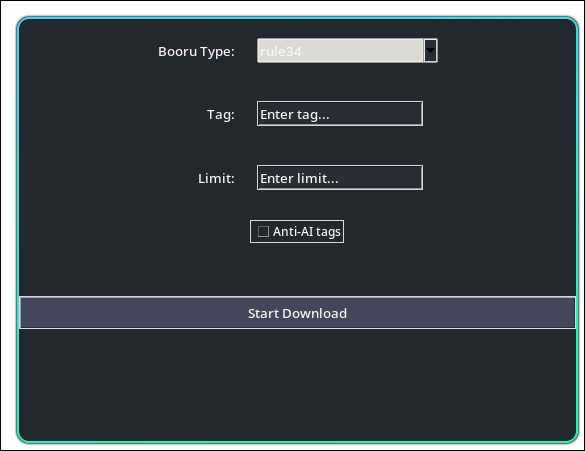The width and height of the screenshot is (585, 451).
Task: Click the 'Limit:' label
Action: click(216, 178)
